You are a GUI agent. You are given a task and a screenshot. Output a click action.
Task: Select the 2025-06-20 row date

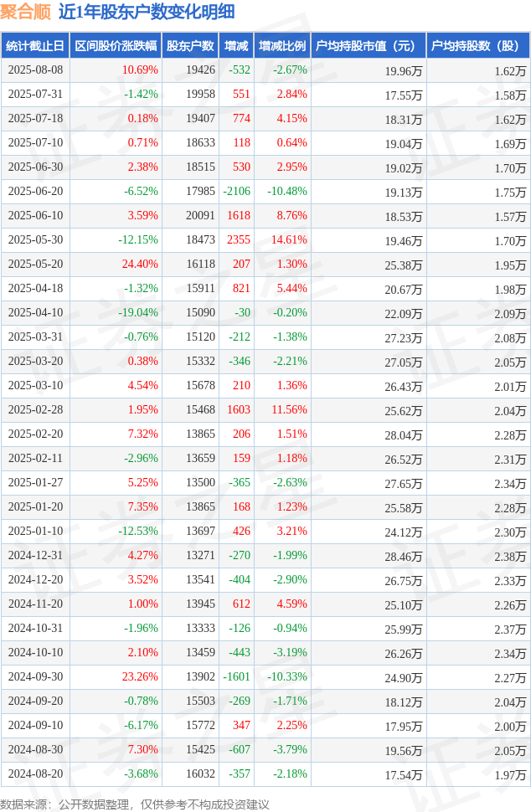pyautogui.click(x=35, y=191)
